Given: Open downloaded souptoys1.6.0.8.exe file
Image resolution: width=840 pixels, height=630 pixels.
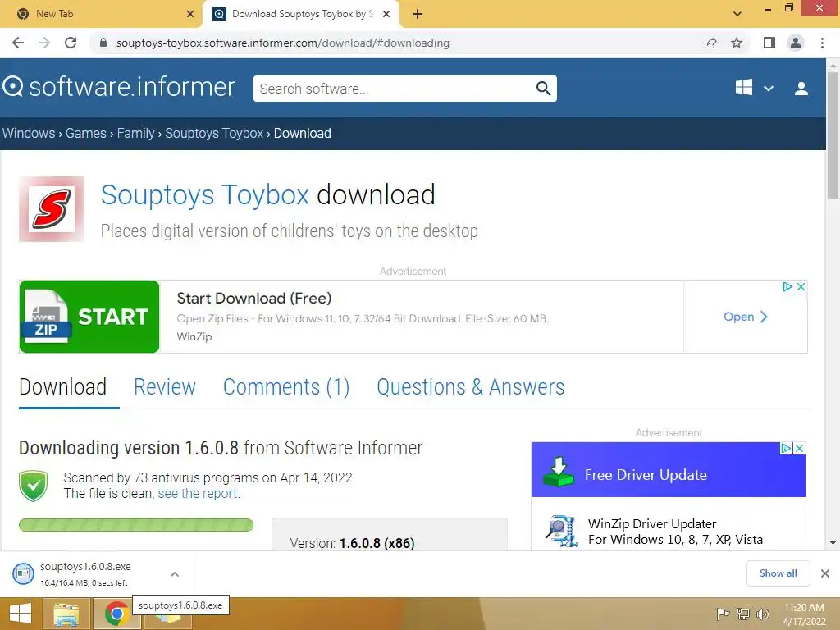Looking at the screenshot, I should tap(85, 573).
